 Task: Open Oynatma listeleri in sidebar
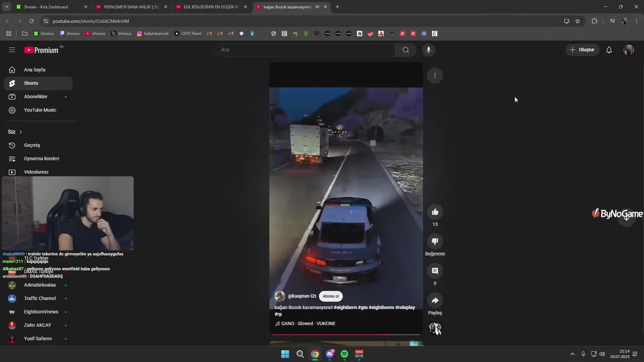(x=38, y=158)
